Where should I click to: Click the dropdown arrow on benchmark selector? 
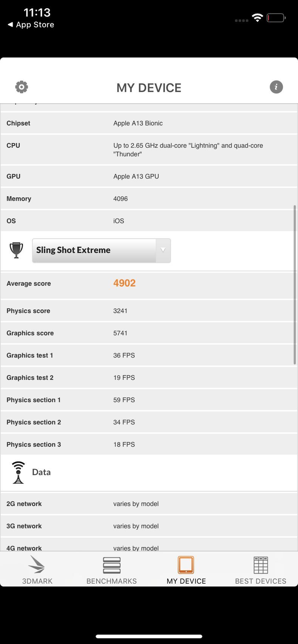coord(163,250)
